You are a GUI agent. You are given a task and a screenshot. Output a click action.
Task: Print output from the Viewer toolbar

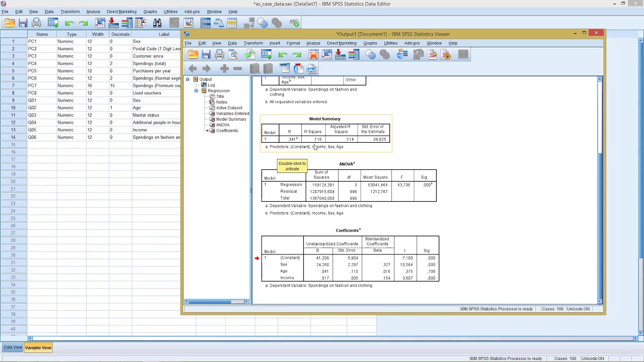(219, 54)
